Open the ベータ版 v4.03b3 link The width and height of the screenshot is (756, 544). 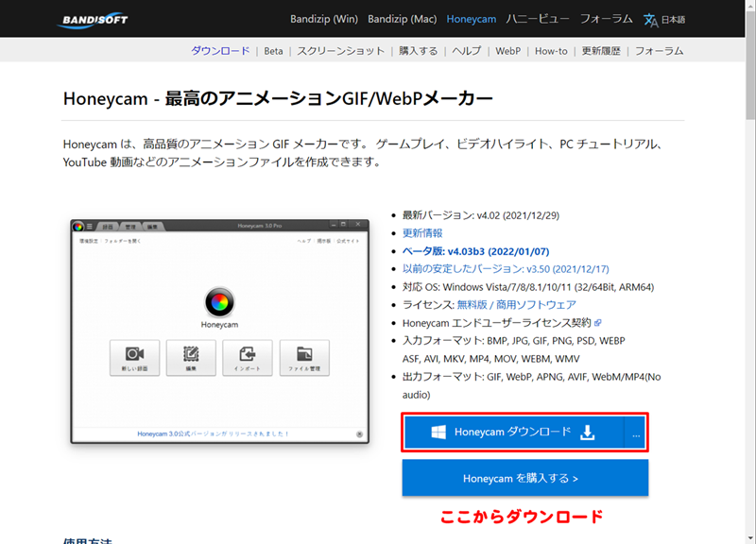click(x=475, y=251)
